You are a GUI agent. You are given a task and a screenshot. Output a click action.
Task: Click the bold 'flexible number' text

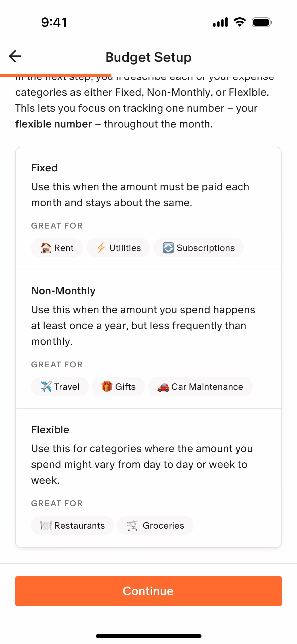point(53,124)
